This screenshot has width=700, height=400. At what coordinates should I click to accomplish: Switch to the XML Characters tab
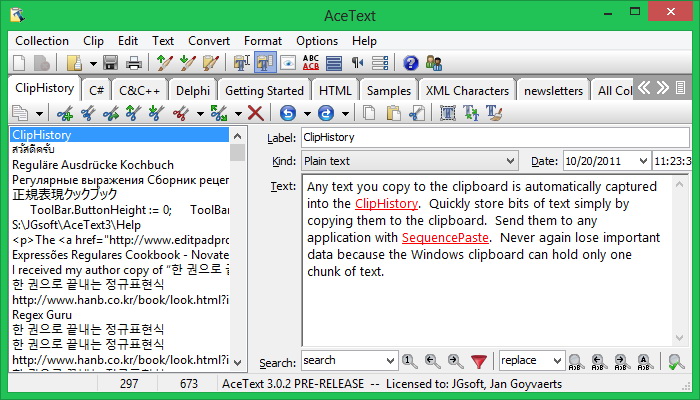(x=467, y=91)
